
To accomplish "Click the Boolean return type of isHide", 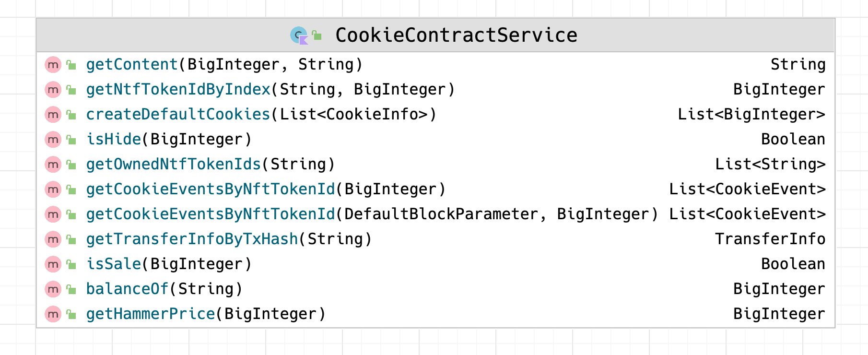I will 793,139.
